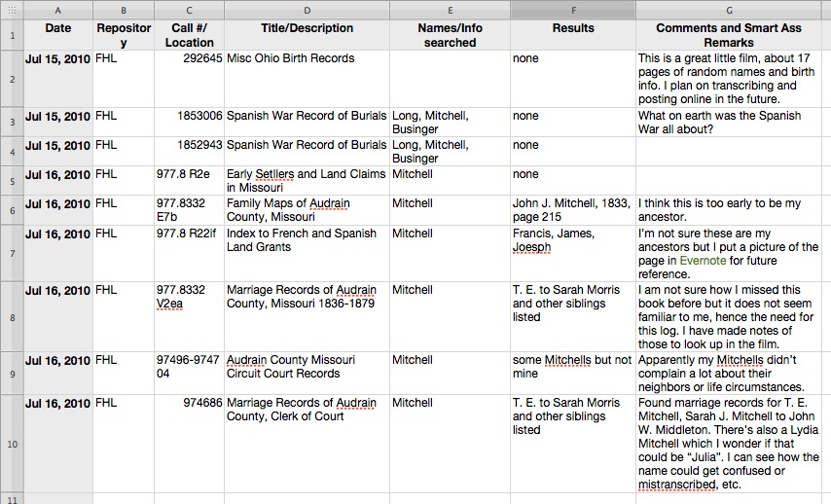Select the Names/Info searched header cell
Screen dimensions: 831x504
coord(449,35)
